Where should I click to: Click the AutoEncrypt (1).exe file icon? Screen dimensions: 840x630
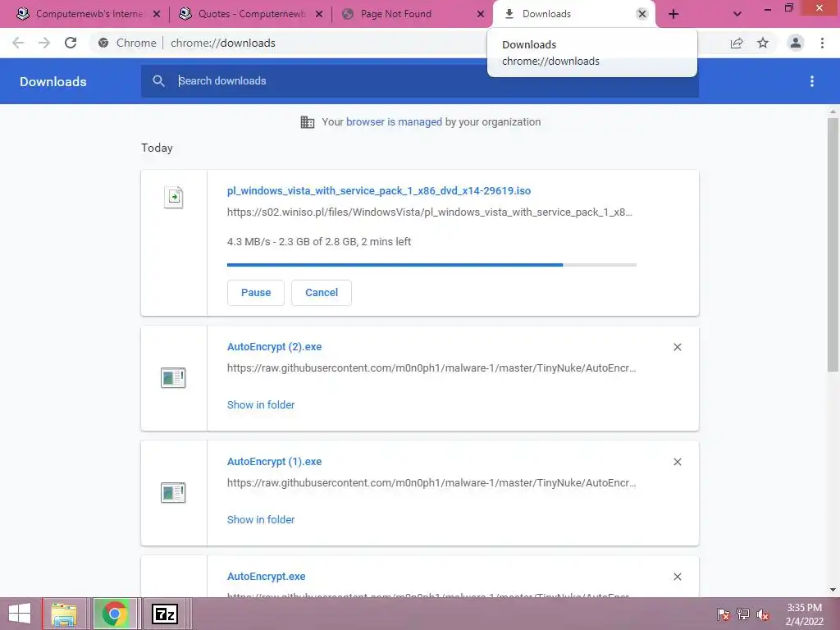pyautogui.click(x=173, y=493)
